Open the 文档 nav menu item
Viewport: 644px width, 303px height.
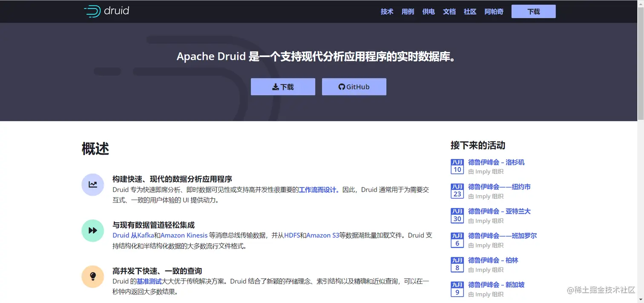click(449, 12)
